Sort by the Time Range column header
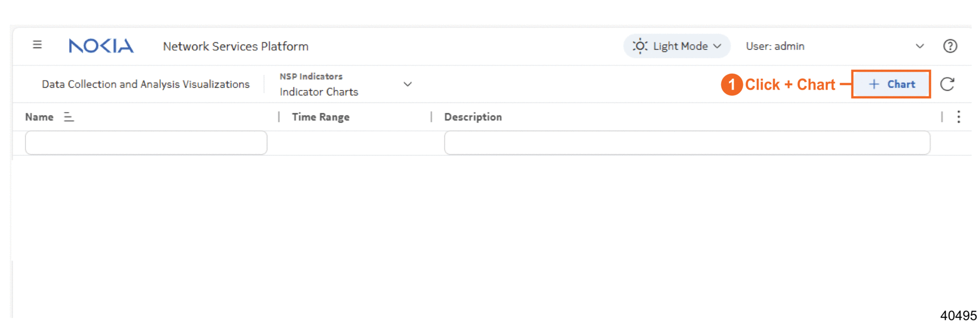Viewport: 980px width, 327px height. [320, 117]
